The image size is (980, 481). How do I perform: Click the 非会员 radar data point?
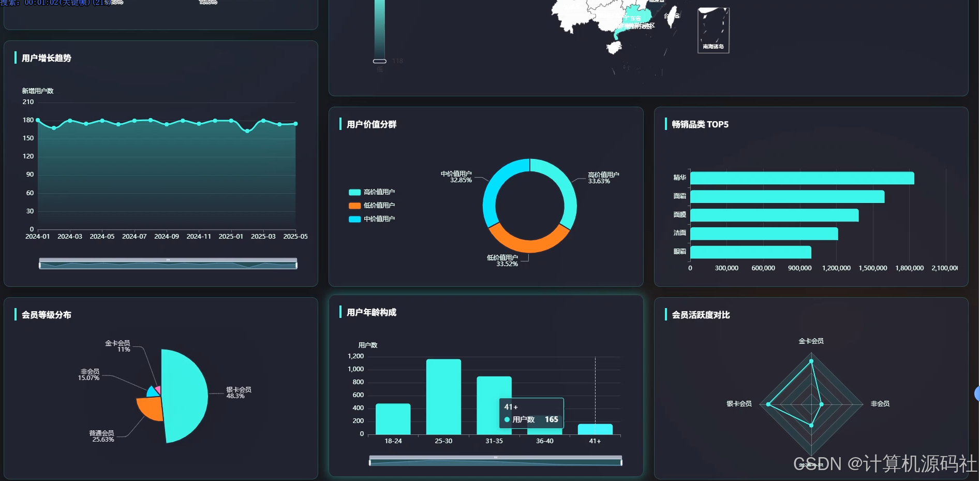(x=821, y=404)
